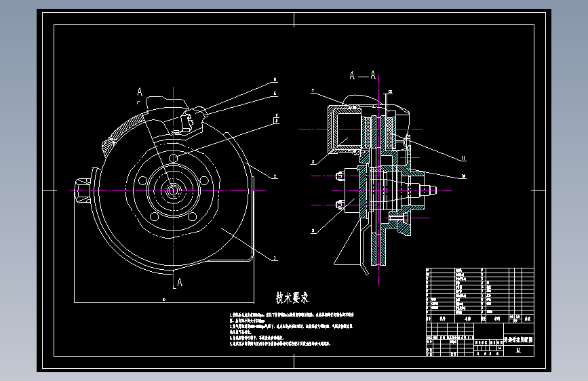
Task: Click callout number 10 on the right
Action: coord(463,176)
